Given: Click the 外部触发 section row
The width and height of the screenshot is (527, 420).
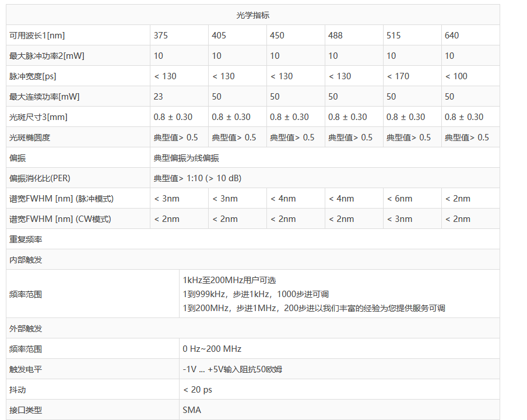Looking at the screenshot, I should pyautogui.click(x=26, y=329).
